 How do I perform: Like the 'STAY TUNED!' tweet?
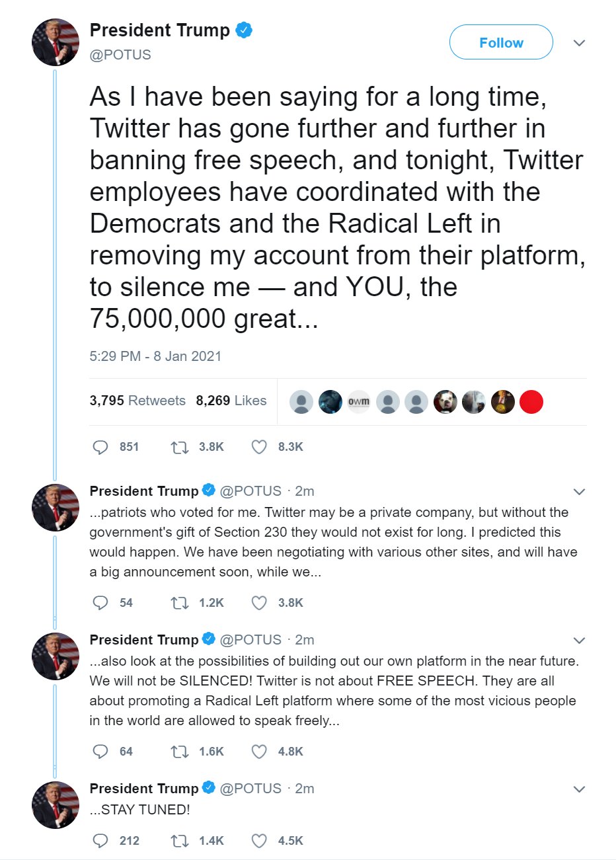click(x=259, y=841)
